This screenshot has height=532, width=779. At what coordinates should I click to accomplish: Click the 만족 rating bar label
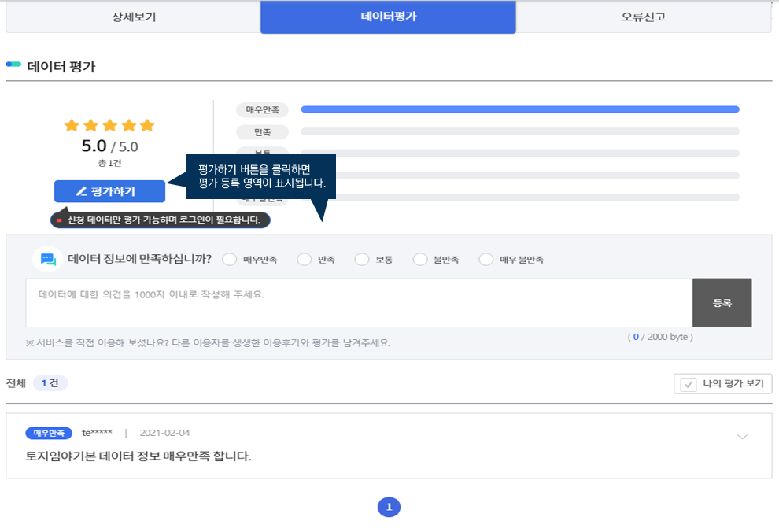[263, 131]
